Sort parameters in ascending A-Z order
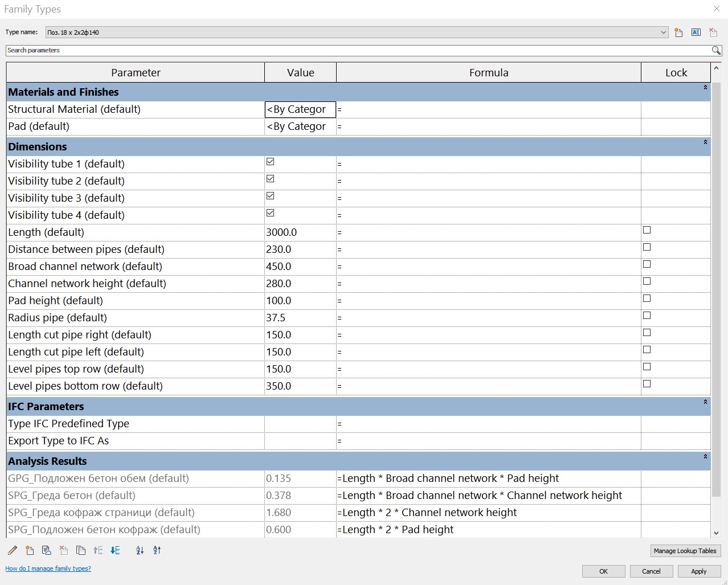This screenshot has width=728, height=585. (x=140, y=550)
